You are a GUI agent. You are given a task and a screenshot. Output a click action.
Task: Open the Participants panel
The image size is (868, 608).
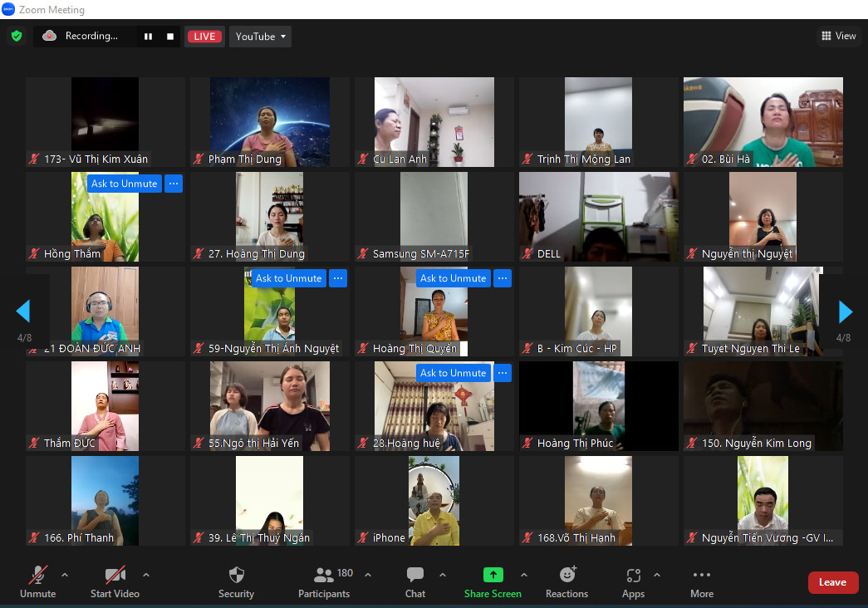(x=325, y=582)
